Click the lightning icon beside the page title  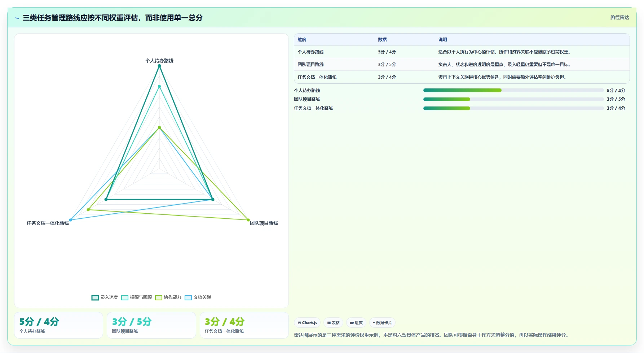pyautogui.click(x=17, y=18)
